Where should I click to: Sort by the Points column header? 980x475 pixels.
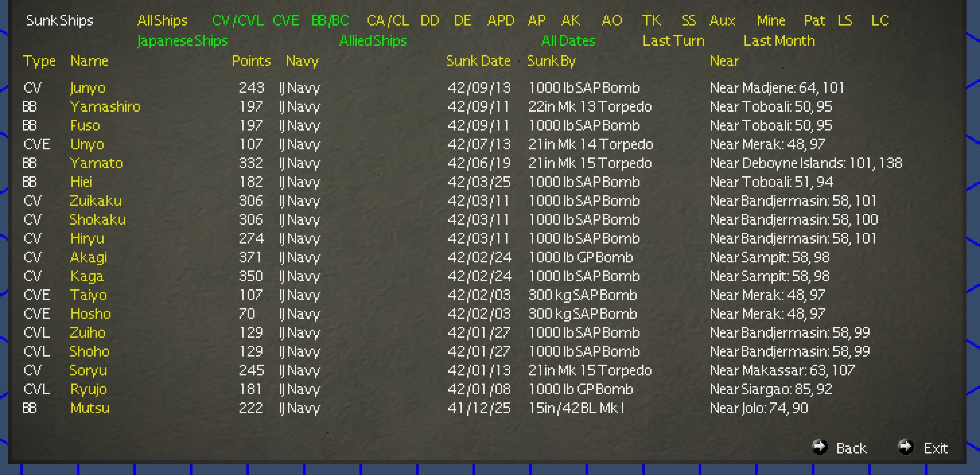point(251,61)
